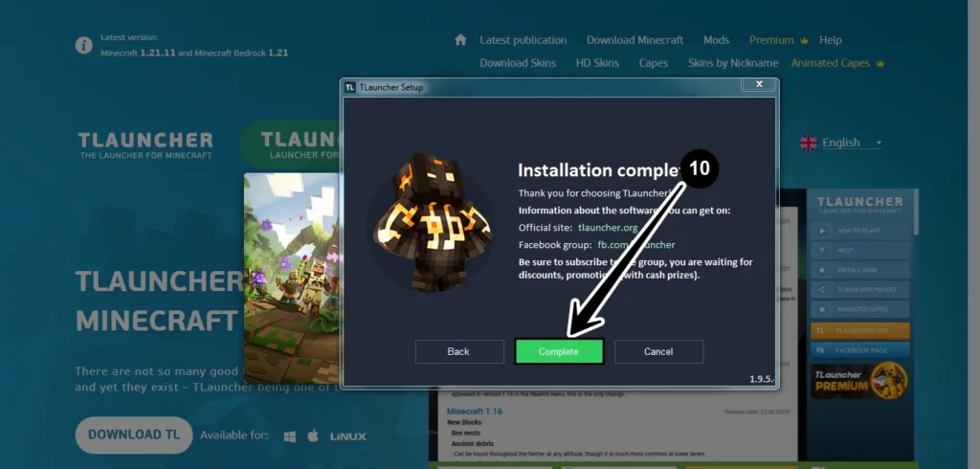Open Animated Capes page
Image resolution: width=980 pixels, height=469 pixels.
pos(830,63)
